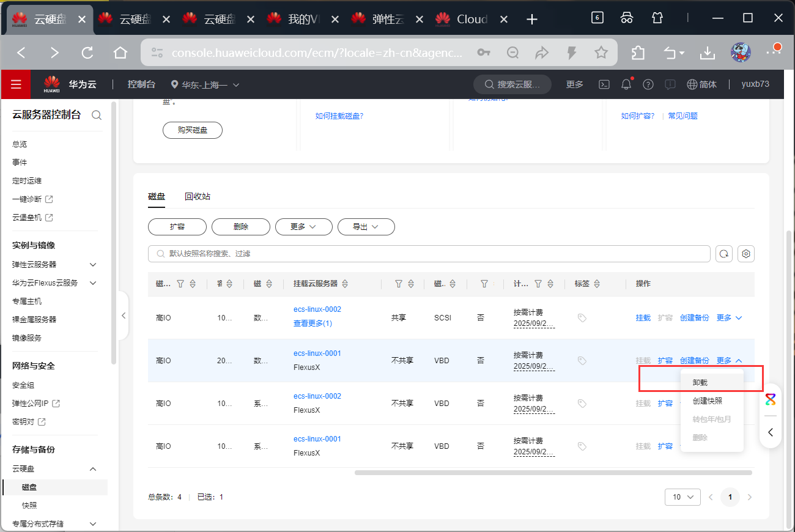
Task: Open table column settings gear
Action: (x=746, y=254)
